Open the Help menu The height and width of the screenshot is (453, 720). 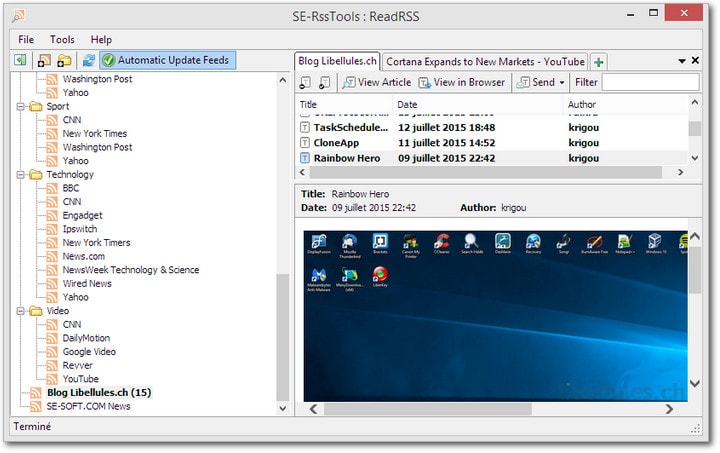101,39
